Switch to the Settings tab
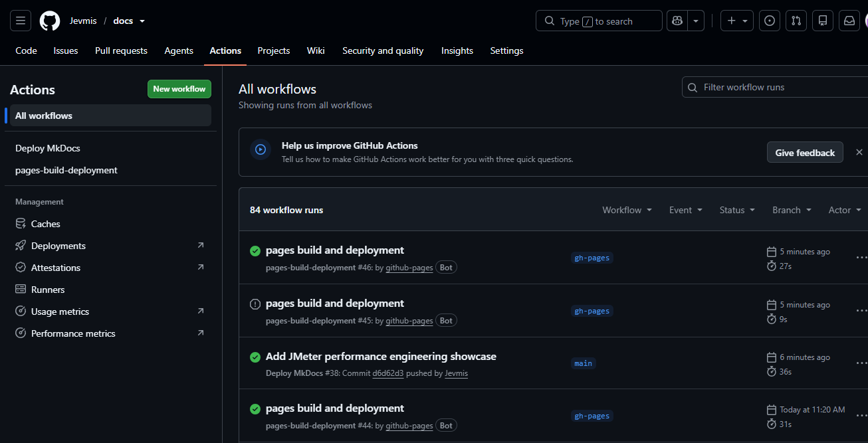The image size is (868, 443). coord(506,50)
